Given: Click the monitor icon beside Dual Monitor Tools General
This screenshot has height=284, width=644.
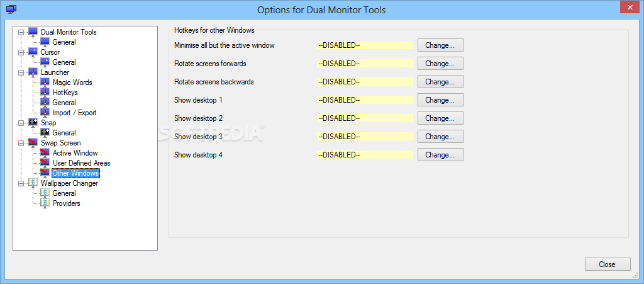Looking at the screenshot, I should point(45,42).
